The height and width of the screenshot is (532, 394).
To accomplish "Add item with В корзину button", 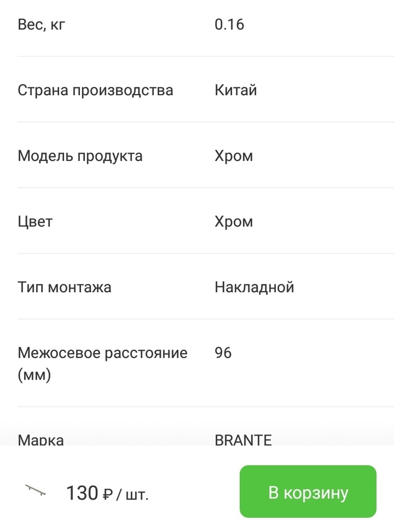I will [308, 491].
